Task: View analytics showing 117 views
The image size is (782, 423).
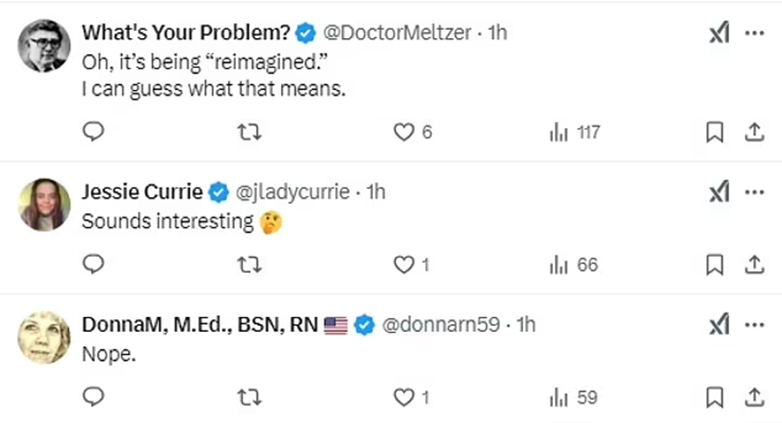Action: coord(574,132)
